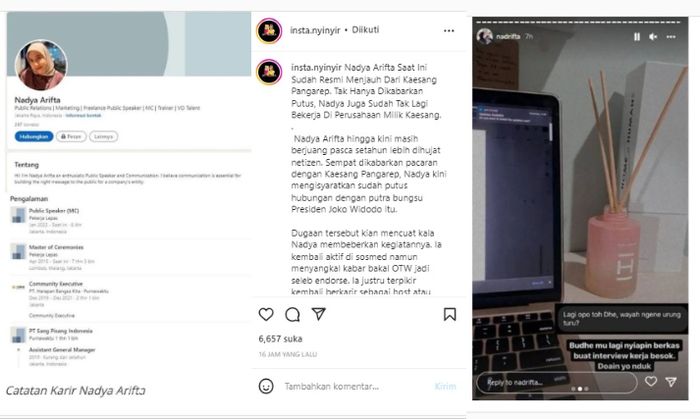The height and width of the screenshot is (419, 700).
Task: Click the Pesan button
Action: (71, 137)
